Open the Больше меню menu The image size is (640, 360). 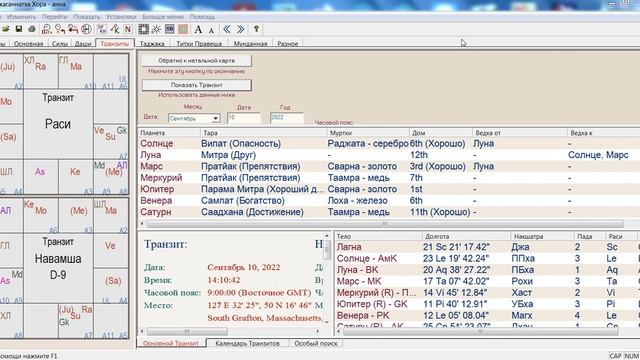coord(163,17)
